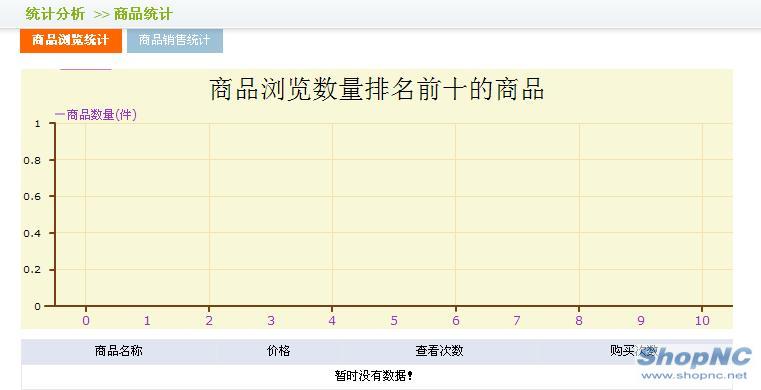Click the 商品名称 column header

(x=118, y=351)
